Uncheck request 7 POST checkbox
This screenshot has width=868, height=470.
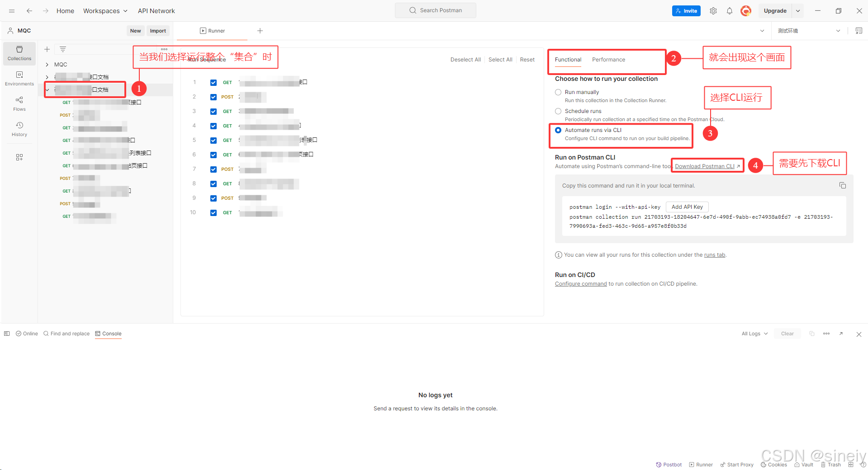point(213,169)
